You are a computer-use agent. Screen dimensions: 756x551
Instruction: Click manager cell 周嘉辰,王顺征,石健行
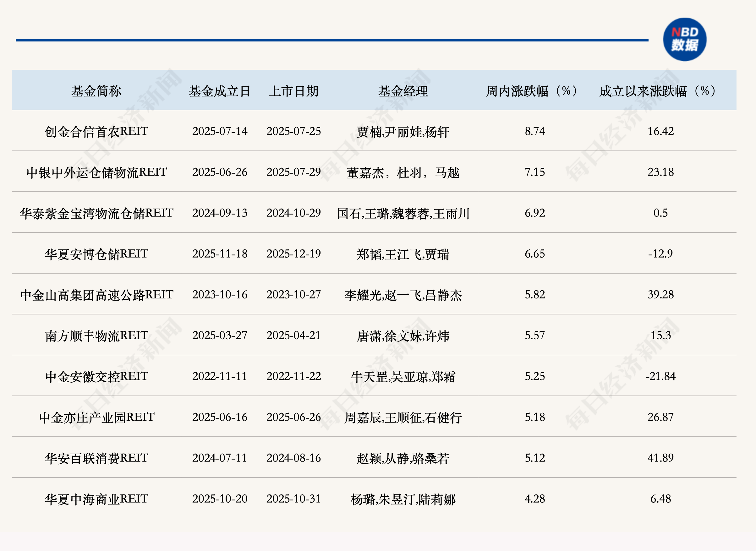point(403,418)
